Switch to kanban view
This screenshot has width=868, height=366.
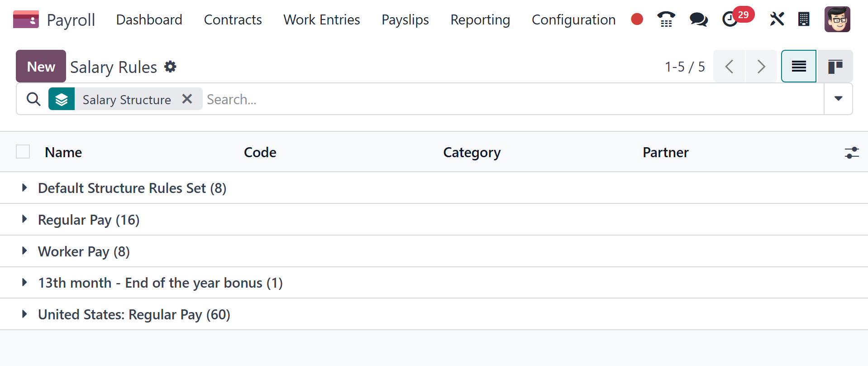835,66
